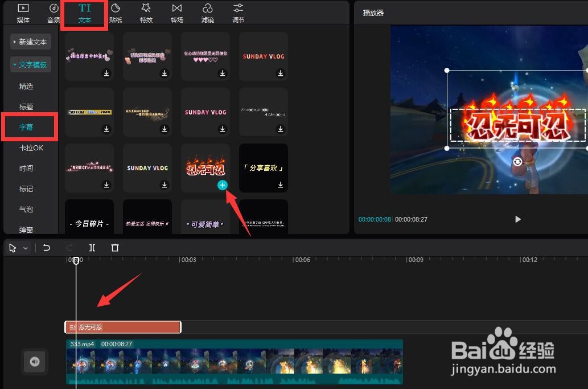Screen dimensions: 588x389
Task: Download the golden sparkle subtitle template
Action: point(165,129)
